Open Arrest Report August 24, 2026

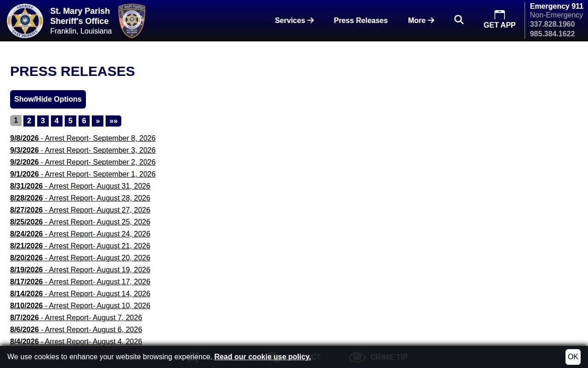point(80,234)
